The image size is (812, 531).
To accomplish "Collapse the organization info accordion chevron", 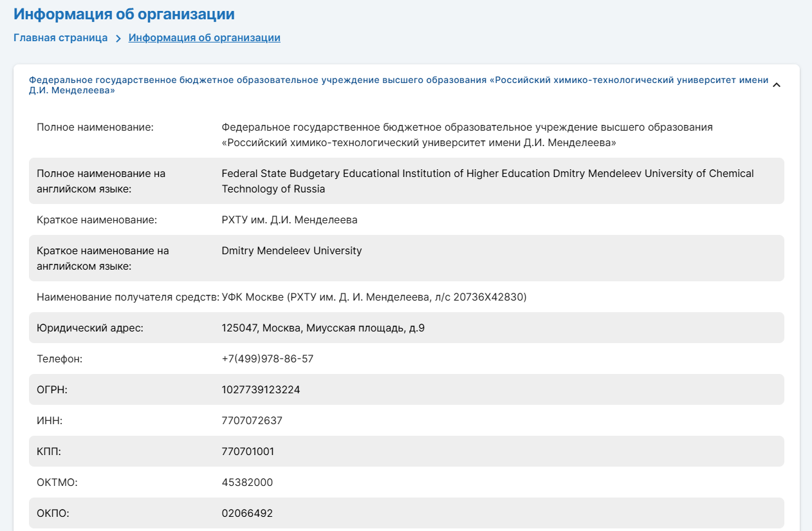I will click(x=777, y=85).
